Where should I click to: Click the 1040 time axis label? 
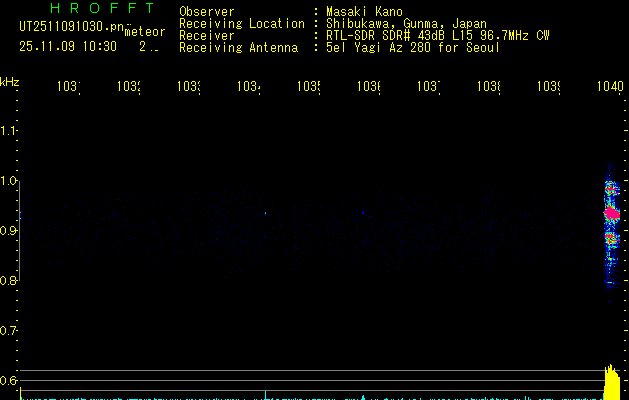click(610, 86)
